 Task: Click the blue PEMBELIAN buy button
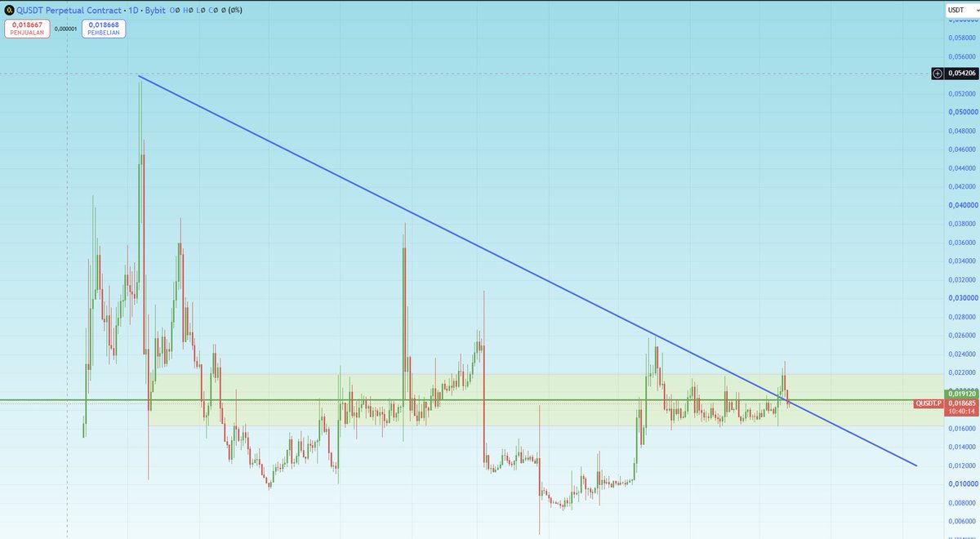(x=103, y=29)
